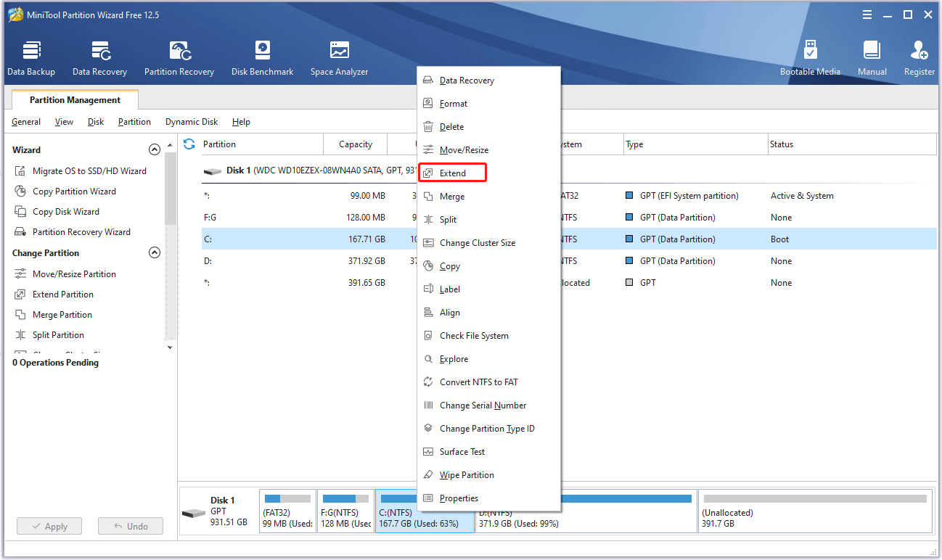This screenshot has height=560, width=942.
Task: Click the Apply button
Action: pos(49,527)
